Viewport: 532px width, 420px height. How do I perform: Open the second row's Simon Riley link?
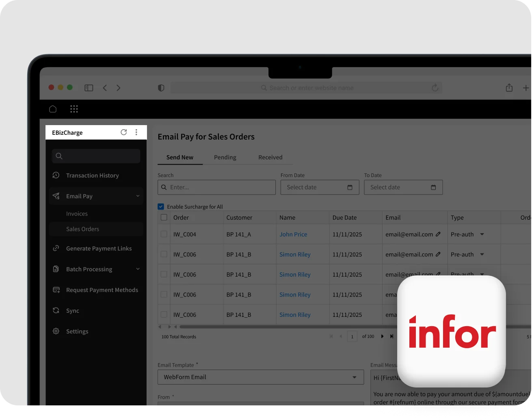[295, 254]
